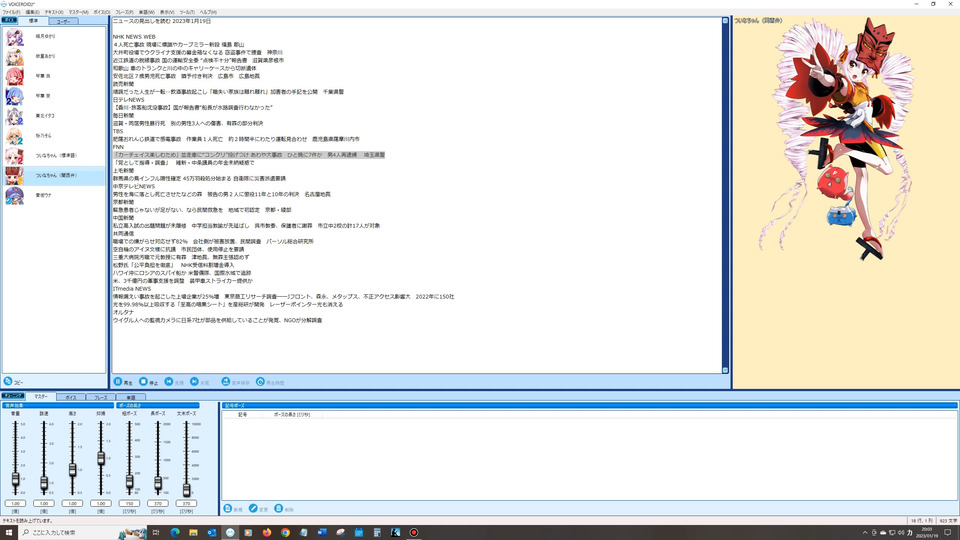
Task: Open the フレーズ menu
Action: pos(124,12)
